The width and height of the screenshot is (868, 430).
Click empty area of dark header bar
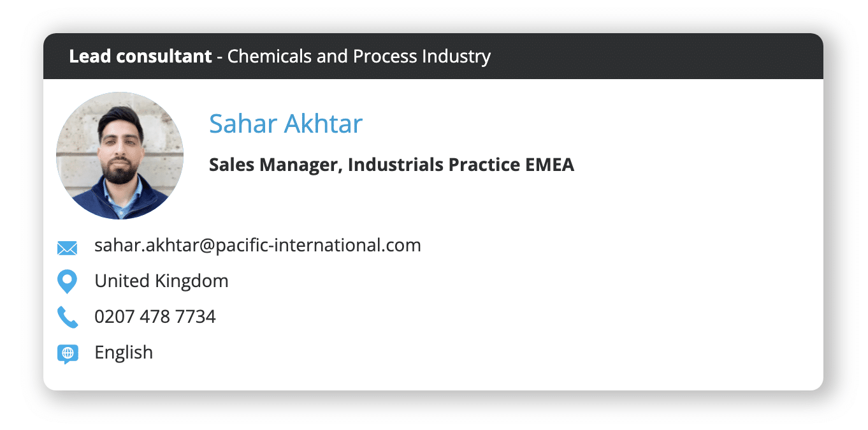[656, 56]
